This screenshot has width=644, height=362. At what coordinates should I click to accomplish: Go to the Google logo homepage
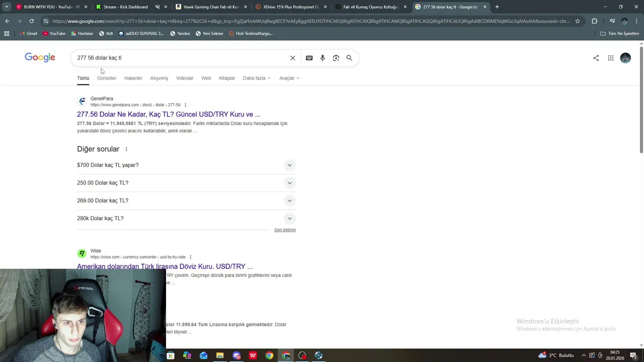point(40,57)
